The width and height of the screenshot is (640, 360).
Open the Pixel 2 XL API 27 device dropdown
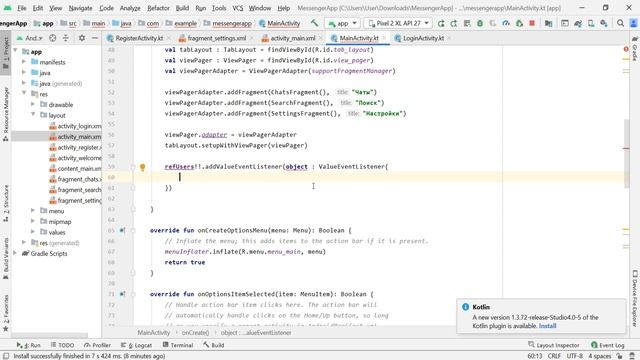tap(398, 23)
